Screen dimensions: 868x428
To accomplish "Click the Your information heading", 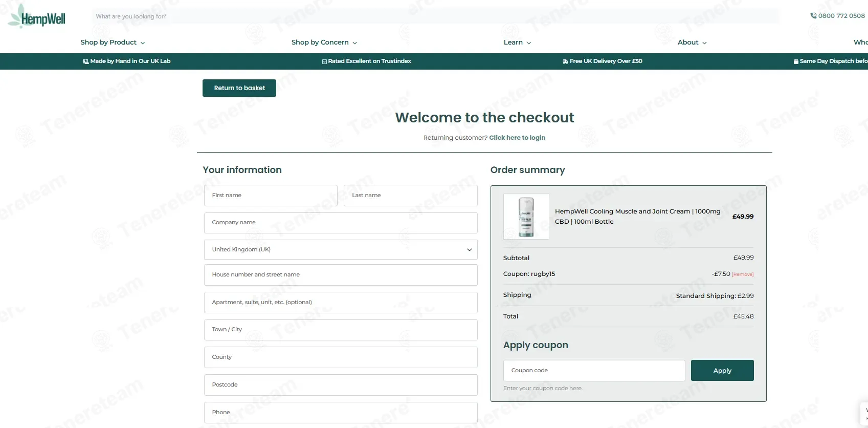I will pyautogui.click(x=242, y=170).
